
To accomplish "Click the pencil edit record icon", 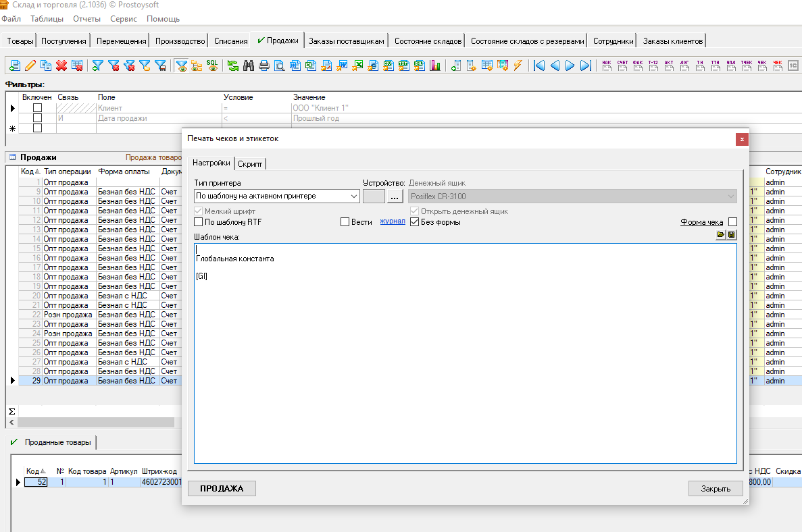I will [30, 65].
